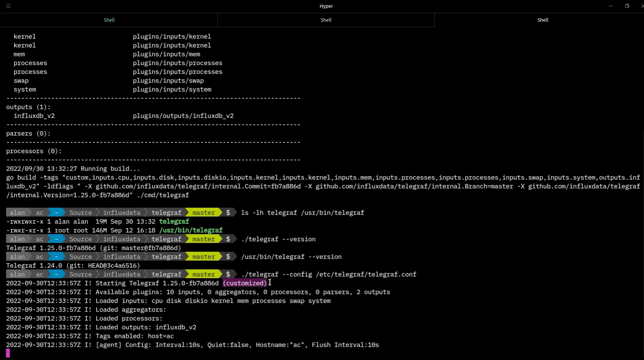Minimize the Hyper window
Image resolution: width=644 pixels, height=360 pixels.
click(610, 6)
